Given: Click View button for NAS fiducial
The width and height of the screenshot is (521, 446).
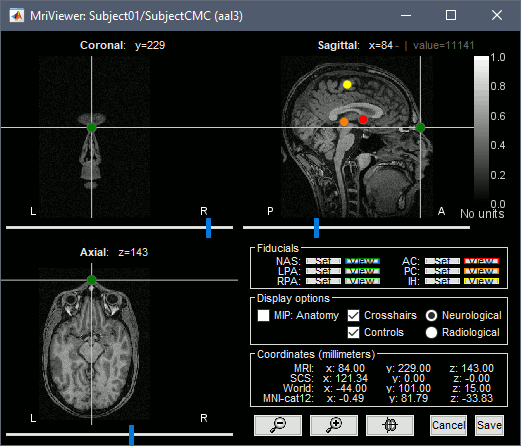Looking at the screenshot, I should coord(362,261).
